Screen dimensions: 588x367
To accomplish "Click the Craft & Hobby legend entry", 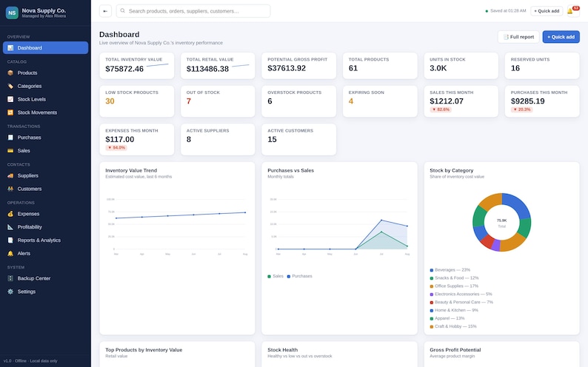I will coord(453,326).
